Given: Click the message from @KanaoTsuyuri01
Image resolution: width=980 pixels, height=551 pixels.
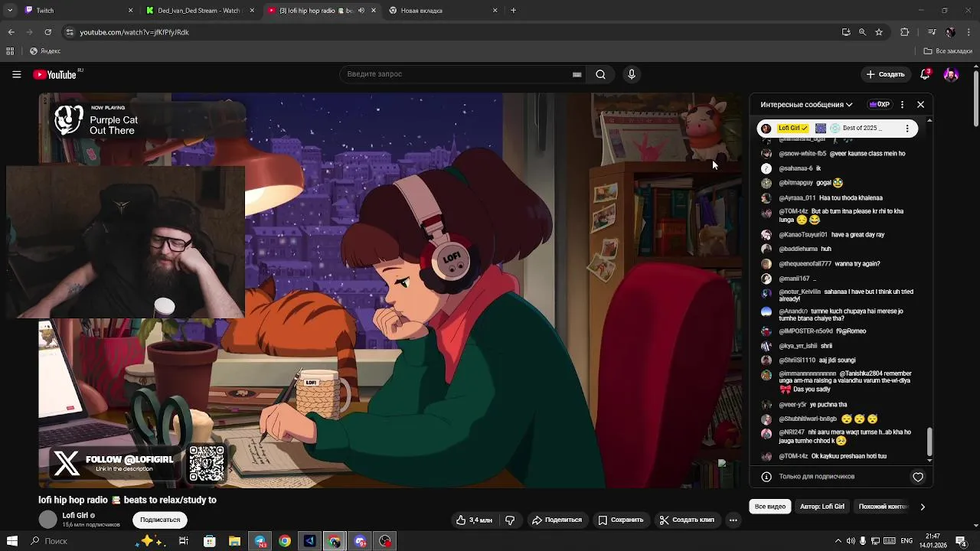Looking at the screenshot, I should click(831, 235).
